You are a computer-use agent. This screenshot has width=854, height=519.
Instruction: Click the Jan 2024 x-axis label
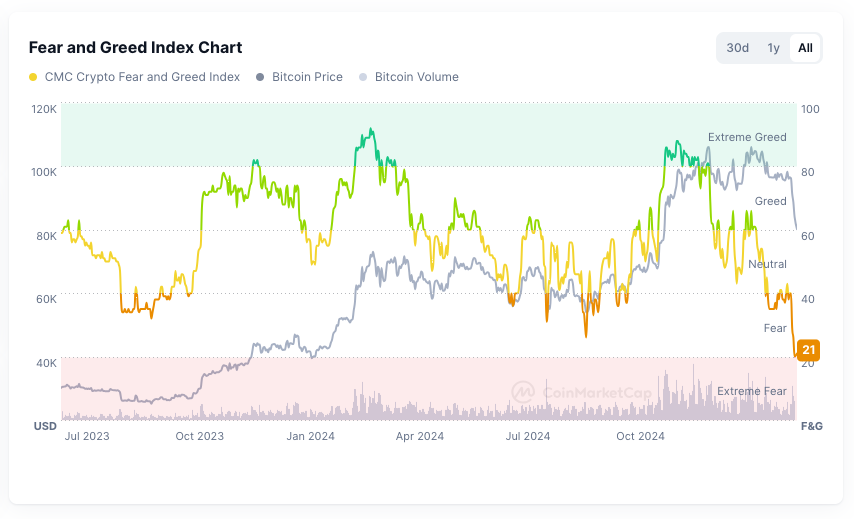[310, 436]
